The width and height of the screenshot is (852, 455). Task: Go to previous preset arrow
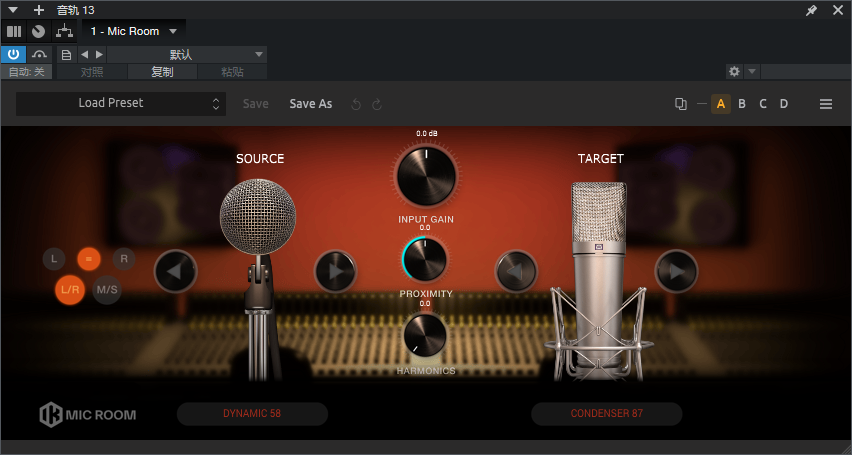click(x=84, y=55)
